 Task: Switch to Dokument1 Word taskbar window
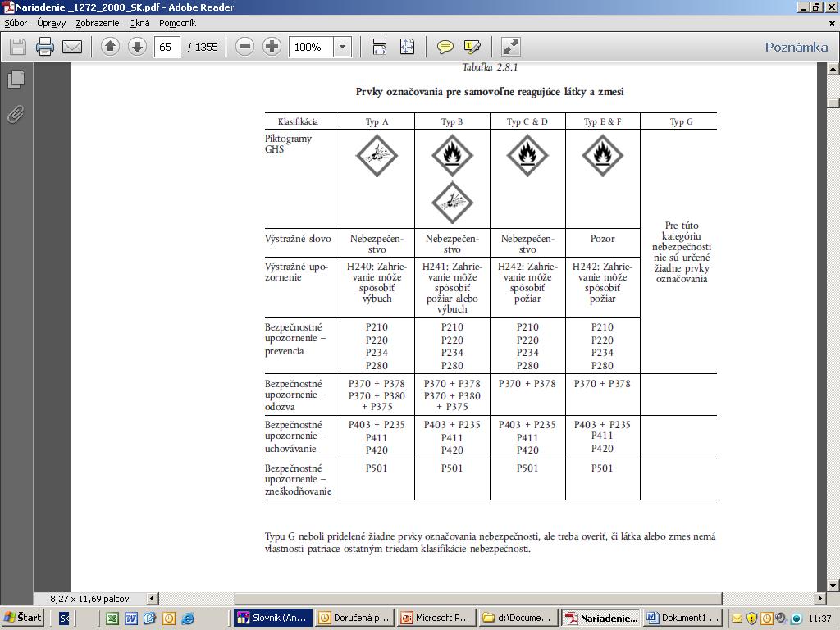pyautogui.click(x=683, y=618)
